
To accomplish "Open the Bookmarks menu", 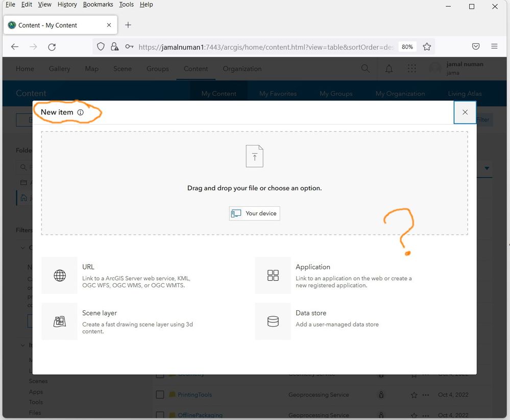I will point(98,5).
